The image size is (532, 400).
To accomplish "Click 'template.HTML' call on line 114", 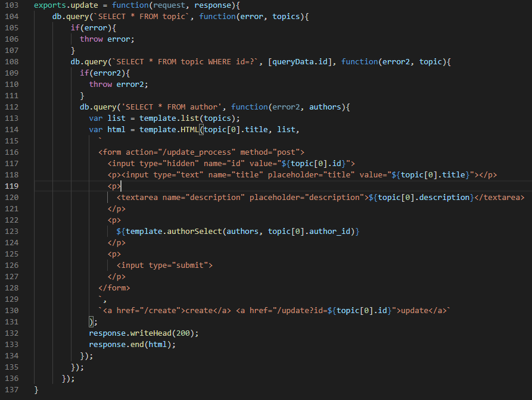I will coord(169,130).
